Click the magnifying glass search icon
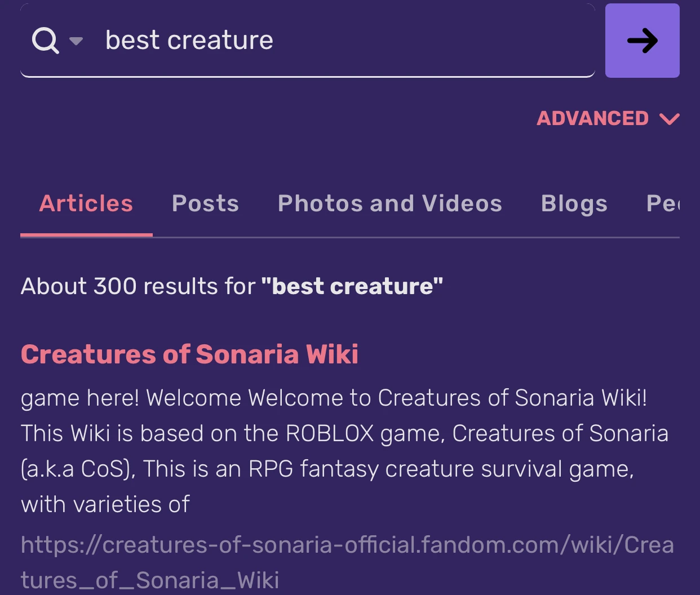700x595 pixels. point(45,39)
